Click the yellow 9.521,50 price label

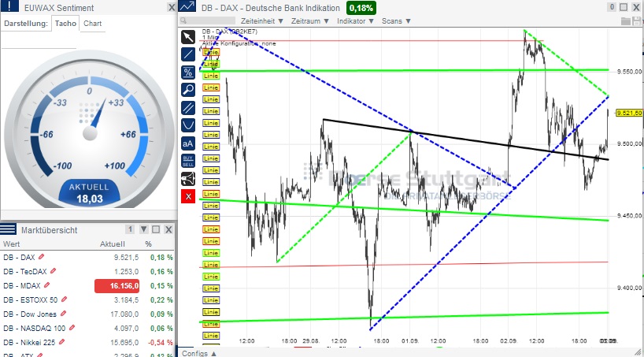(x=629, y=113)
